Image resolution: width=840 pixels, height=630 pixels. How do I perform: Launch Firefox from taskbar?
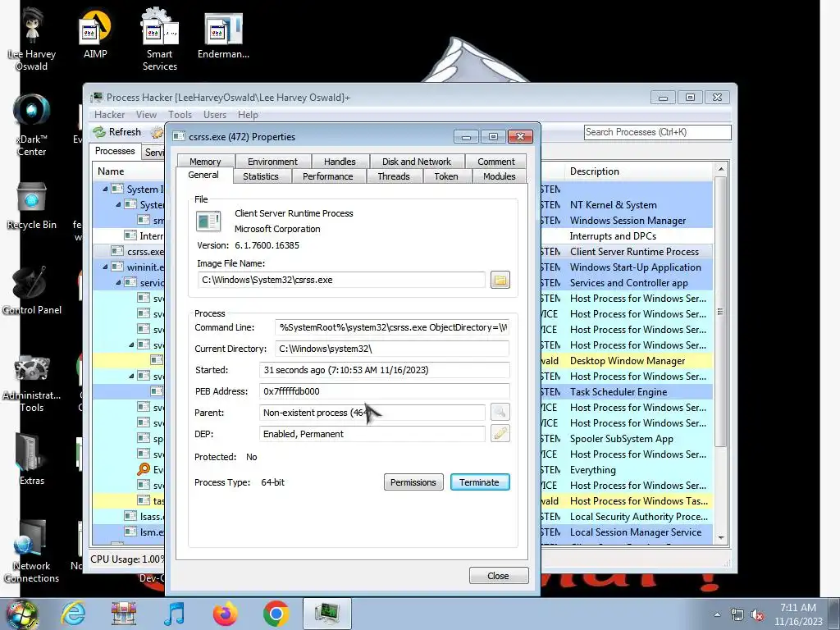[x=225, y=614]
